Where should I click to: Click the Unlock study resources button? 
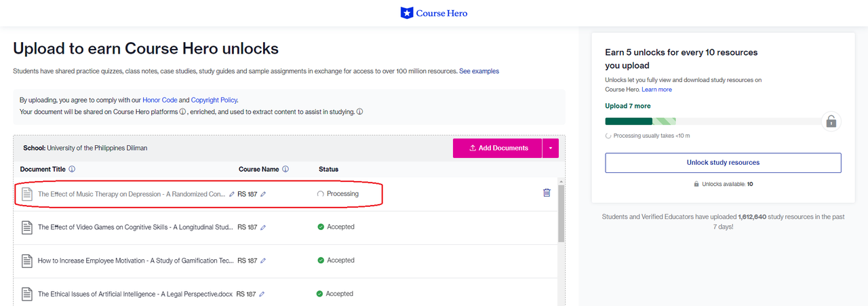pyautogui.click(x=723, y=163)
